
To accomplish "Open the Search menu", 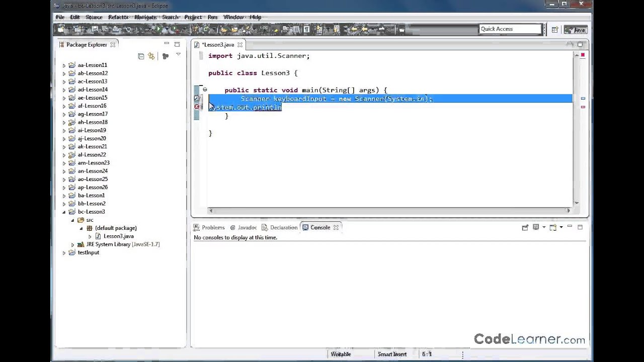I will pyautogui.click(x=171, y=17).
